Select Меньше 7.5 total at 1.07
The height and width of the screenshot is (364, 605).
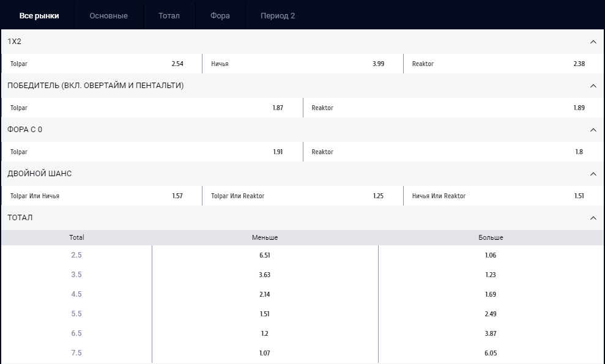pos(265,353)
